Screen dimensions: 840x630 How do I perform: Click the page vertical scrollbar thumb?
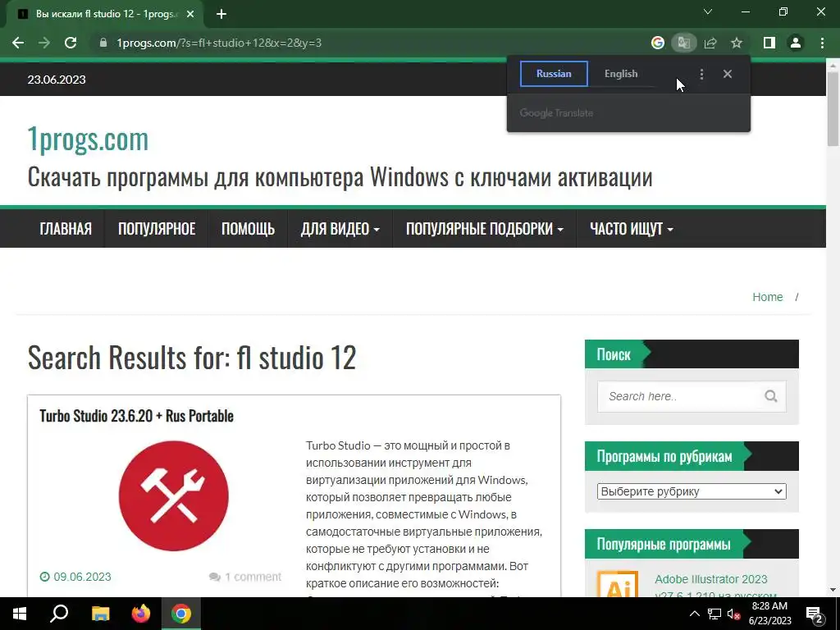833,109
